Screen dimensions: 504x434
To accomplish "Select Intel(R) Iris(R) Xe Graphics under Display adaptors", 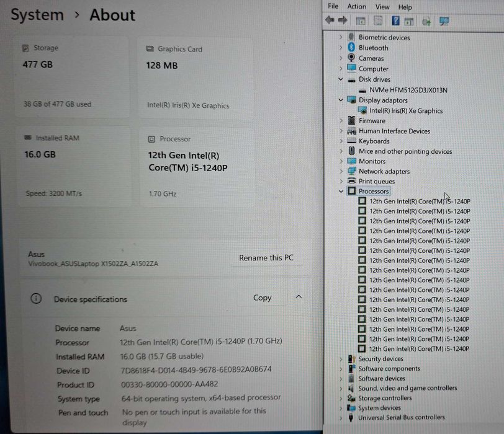I will [x=406, y=110].
